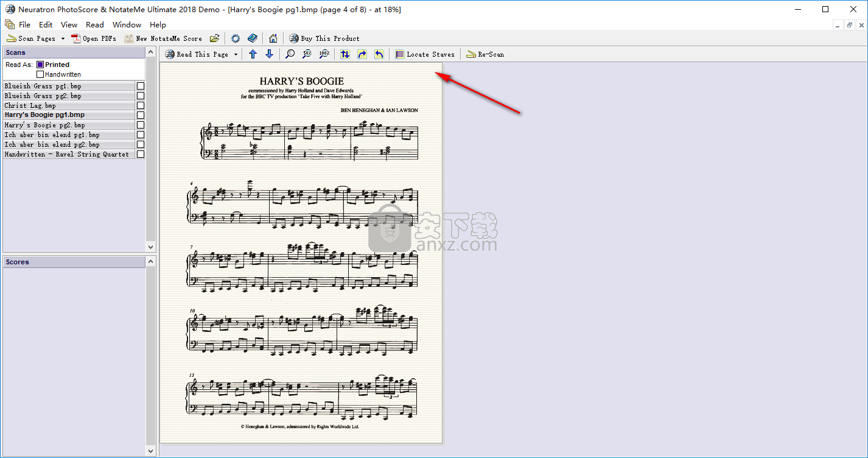
Task: Tick checkbox for Blueish Grass pg2.bmp
Action: (x=141, y=96)
